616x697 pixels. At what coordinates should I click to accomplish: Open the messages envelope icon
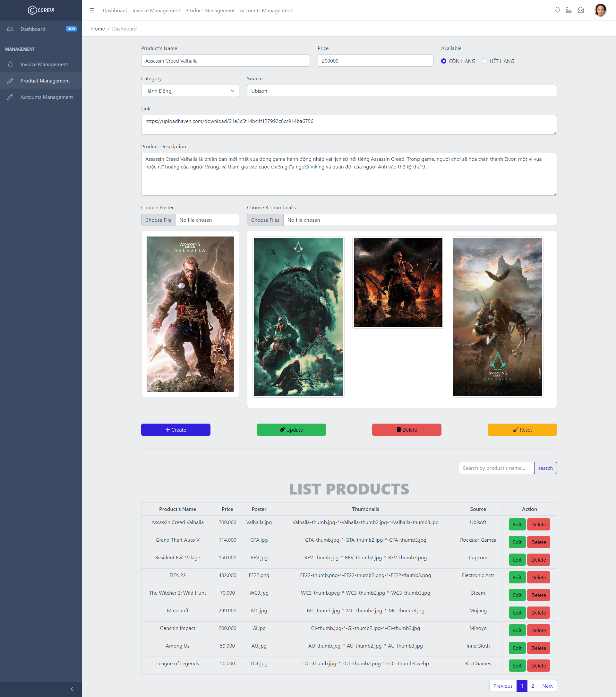coord(580,10)
